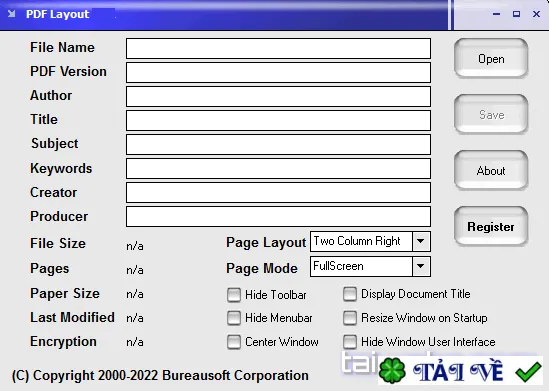Click the PDF Layout title bar app icon
This screenshot has width=549, height=391.
tap(12, 14)
